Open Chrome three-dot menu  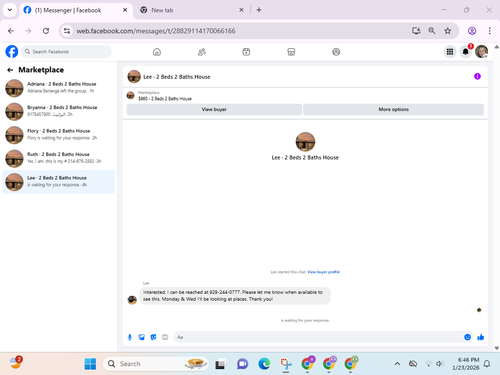[489, 31]
